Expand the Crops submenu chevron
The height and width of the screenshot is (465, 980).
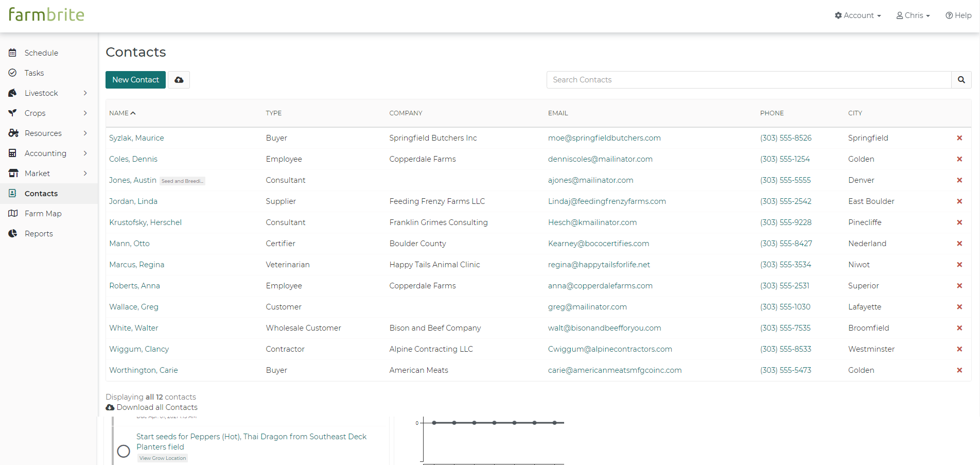click(x=85, y=113)
